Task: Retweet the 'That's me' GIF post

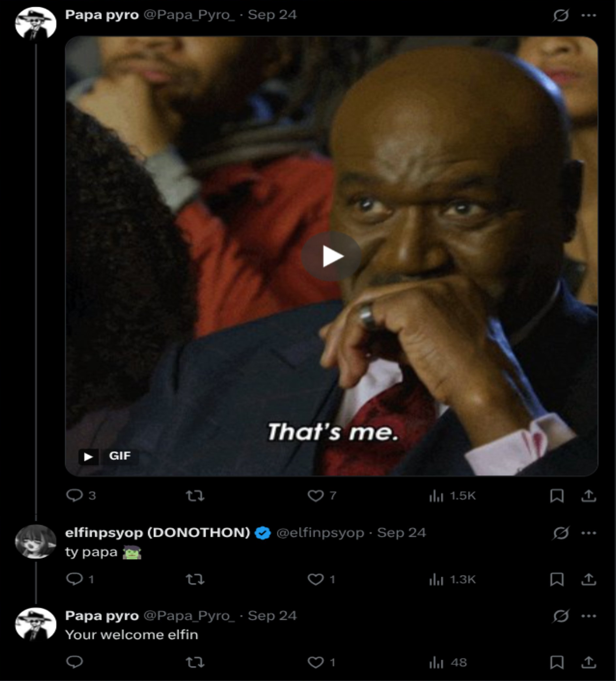Action: pyautogui.click(x=195, y=496)
